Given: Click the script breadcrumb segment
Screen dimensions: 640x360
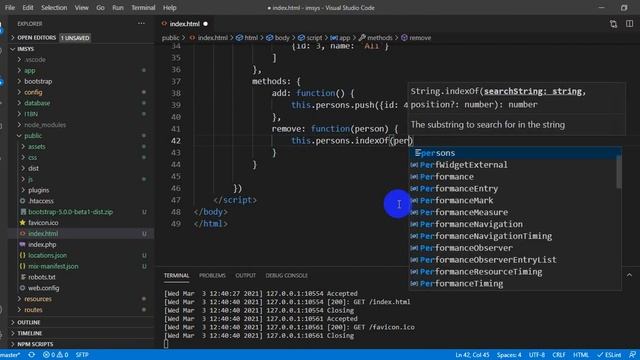Looking at the screenshot, I should click(x=310, y=38).
